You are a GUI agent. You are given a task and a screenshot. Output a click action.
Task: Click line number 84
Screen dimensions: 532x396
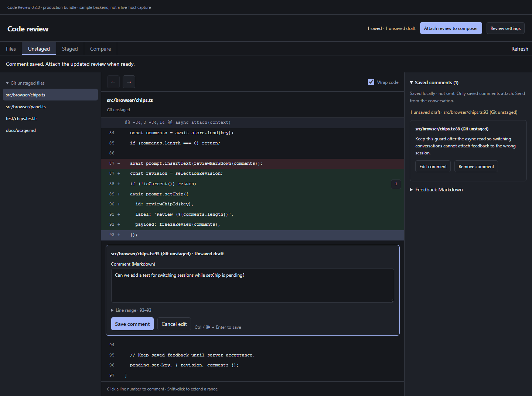click(x=112, y=133)
